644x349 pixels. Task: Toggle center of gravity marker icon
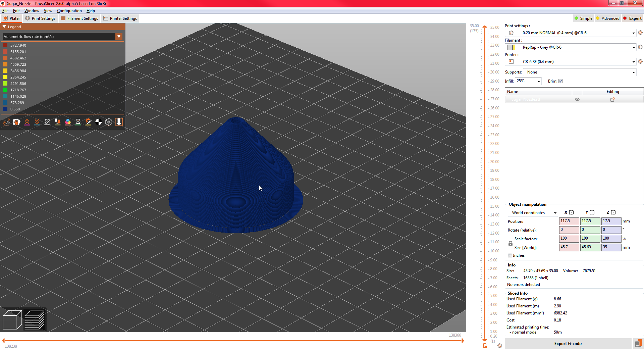click(99, 122)
